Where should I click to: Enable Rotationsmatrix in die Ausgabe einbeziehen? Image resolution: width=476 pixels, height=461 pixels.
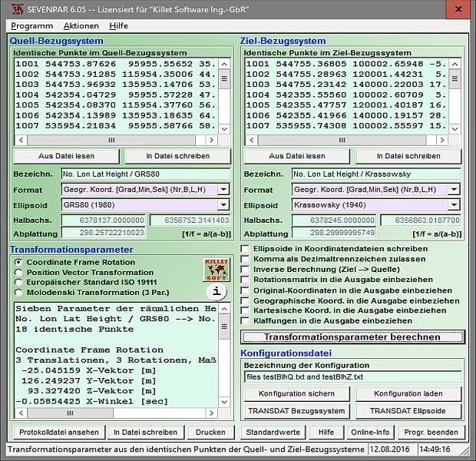[x=245, y=280]
